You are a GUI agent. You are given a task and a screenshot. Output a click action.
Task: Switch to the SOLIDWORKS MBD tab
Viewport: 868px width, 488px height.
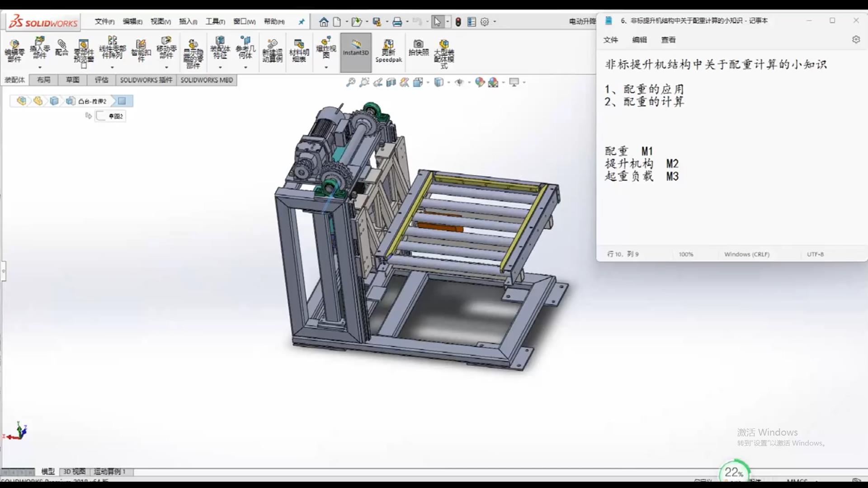coord(207,80)
